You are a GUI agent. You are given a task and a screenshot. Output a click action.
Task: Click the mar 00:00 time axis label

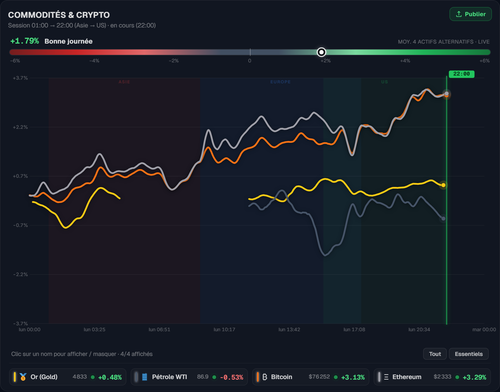pos(484,329)
